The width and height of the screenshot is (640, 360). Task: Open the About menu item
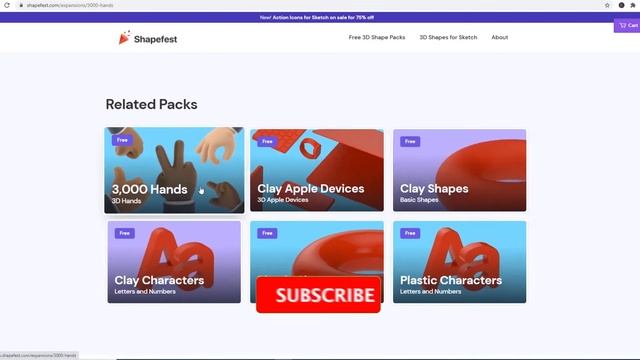click(500, 37)
